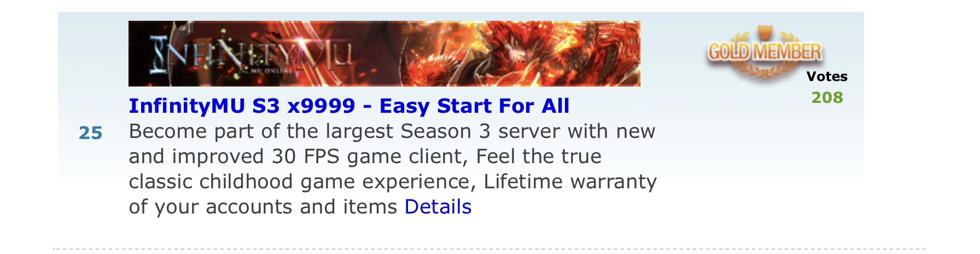The width and height of the screenshot is (980, 254).
Task: Open InfinityMU S3 x9999 title link
Action: pos(349,106)
